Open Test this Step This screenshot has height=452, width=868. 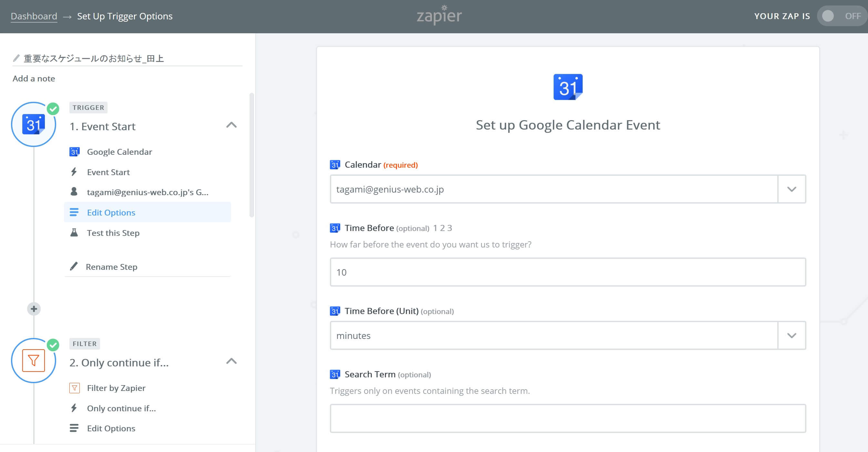coord(113,233)
